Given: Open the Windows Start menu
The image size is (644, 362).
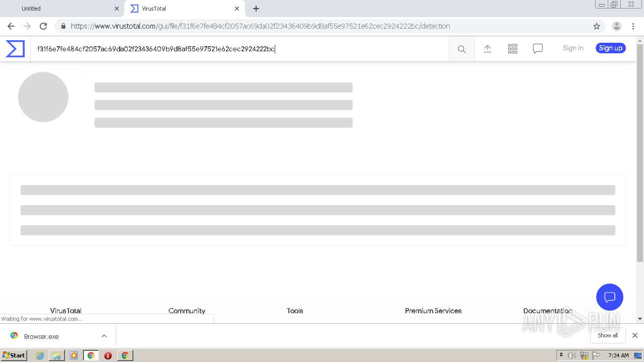Looking at the screenshot, I should [14, 355].
